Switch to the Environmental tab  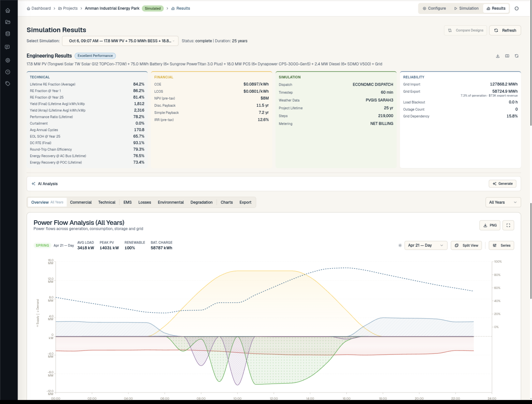171,202
